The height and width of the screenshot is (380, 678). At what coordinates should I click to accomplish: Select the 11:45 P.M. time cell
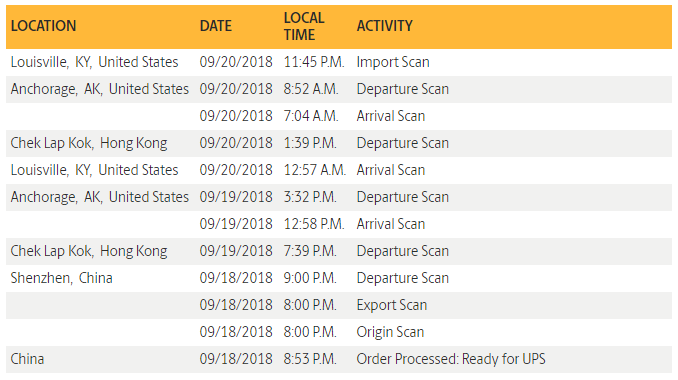click(314, 62)
